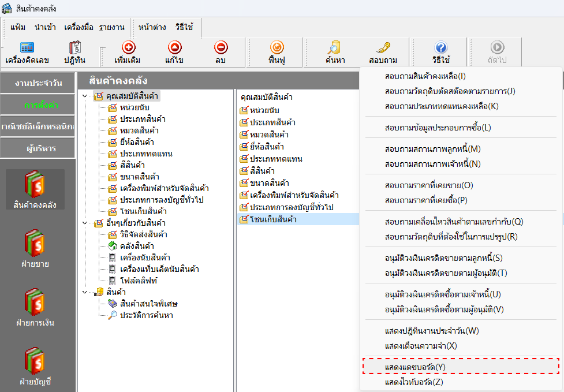Click the การตั้งค่า sidebar button
564x392 pixels.
38,105
